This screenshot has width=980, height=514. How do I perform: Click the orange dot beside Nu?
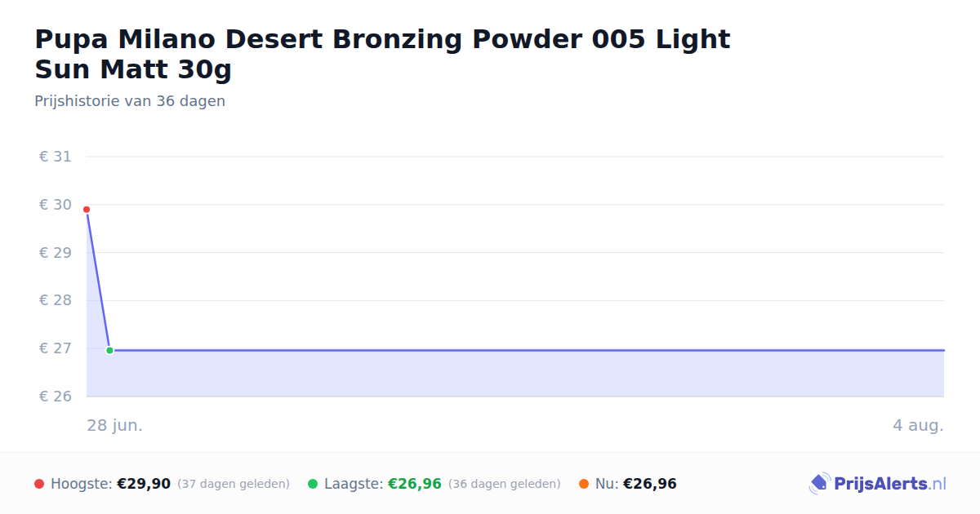point(584,484)
